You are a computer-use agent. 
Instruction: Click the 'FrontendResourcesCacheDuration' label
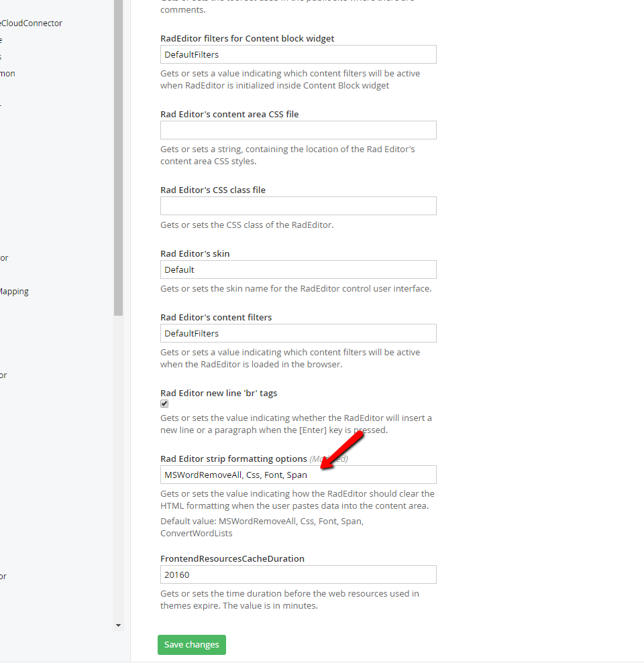click(232, 558)
